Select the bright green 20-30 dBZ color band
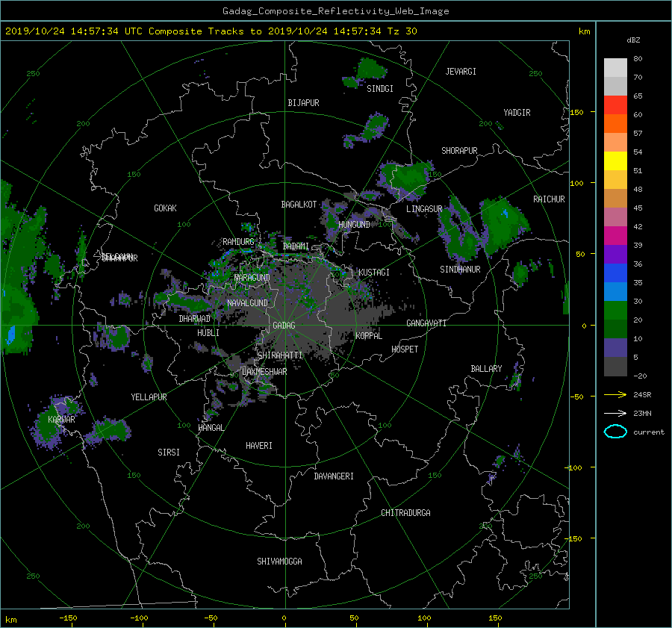 tap(615, 311)
